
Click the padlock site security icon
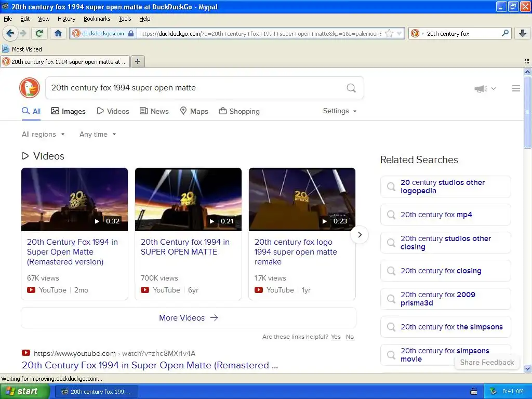click(x=130, y=33)
